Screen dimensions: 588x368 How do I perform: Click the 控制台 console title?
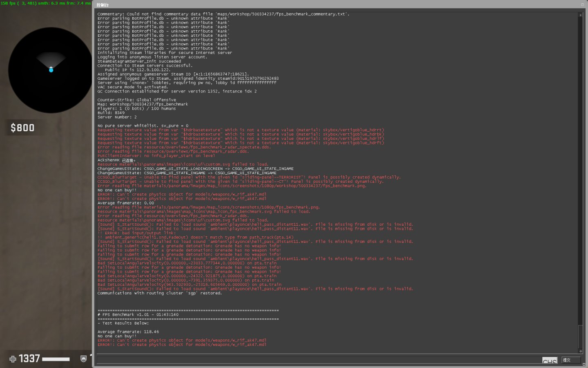pos(102,5)
